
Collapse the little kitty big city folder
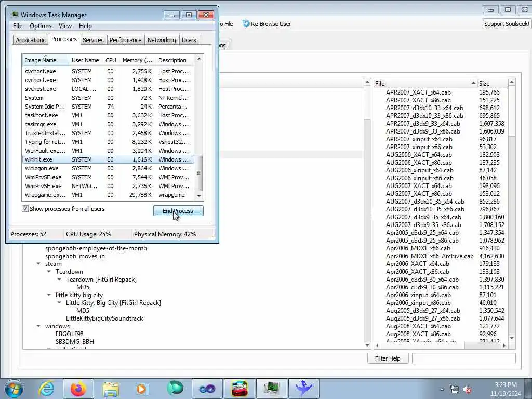coord(49,295)
